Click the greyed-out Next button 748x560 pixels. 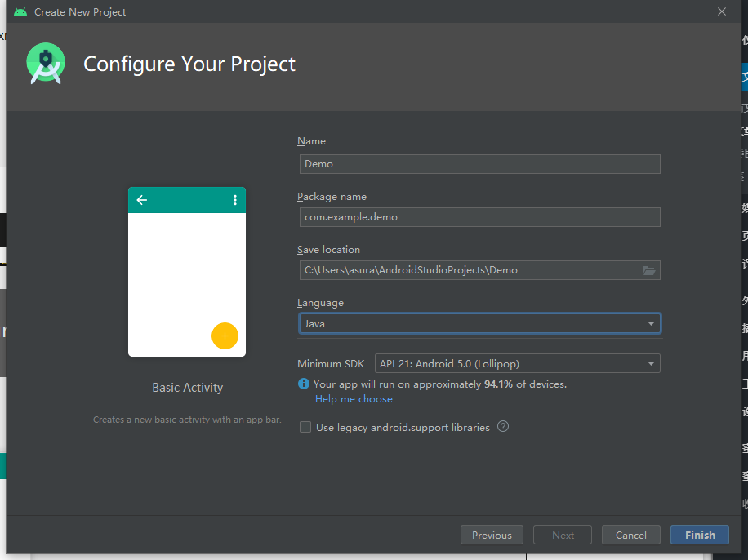pyautogui.click(x=563, y=535)
